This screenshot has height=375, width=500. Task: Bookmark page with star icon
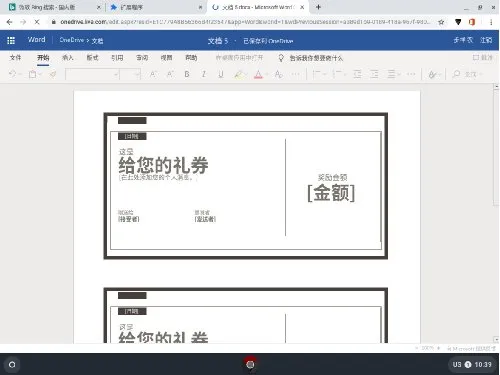441,22
